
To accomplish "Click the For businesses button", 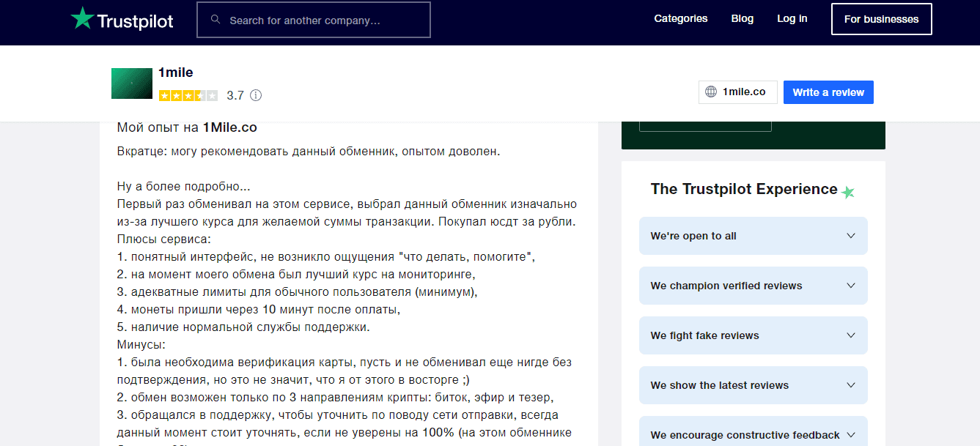I will pos(881,20).
